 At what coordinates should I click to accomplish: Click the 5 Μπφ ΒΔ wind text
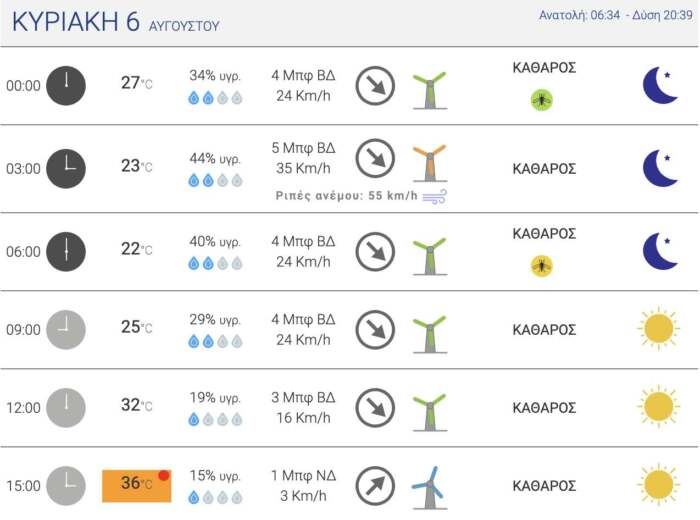click(303, 149)
